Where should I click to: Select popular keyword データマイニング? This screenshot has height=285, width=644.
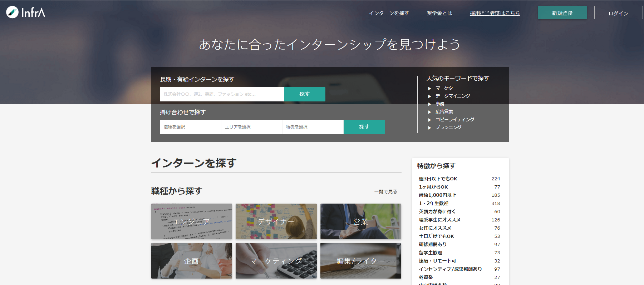453,96
